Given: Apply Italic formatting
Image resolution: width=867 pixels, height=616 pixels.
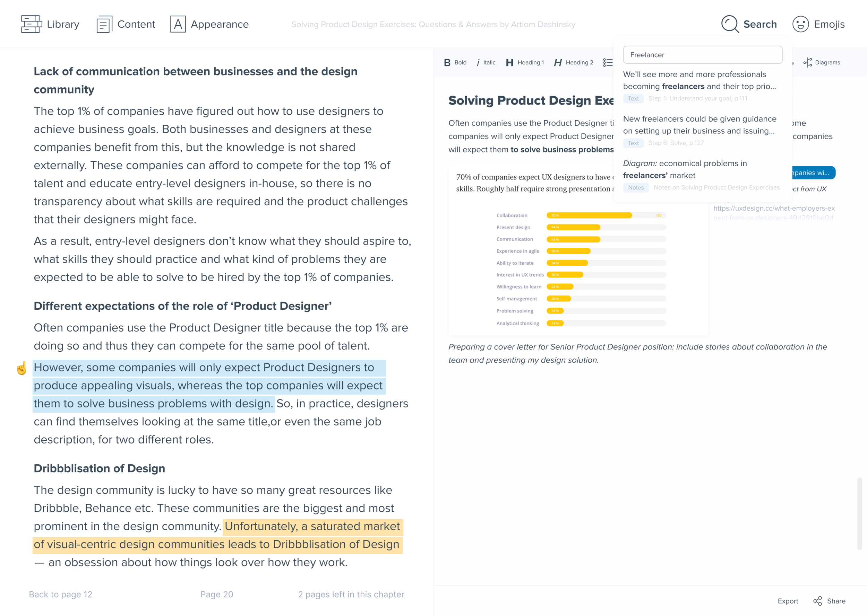Looking at the screenshot, I should point(486,63).
